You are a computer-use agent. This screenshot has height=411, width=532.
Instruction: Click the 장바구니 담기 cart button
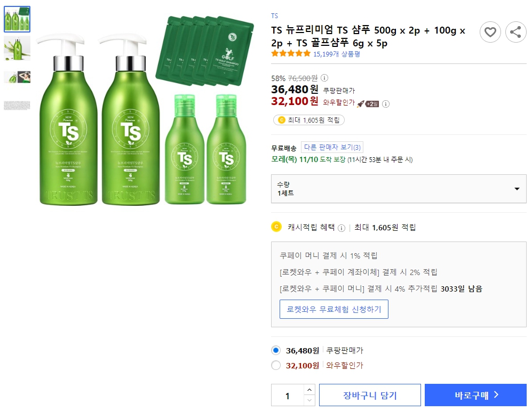tap(371, 394)
